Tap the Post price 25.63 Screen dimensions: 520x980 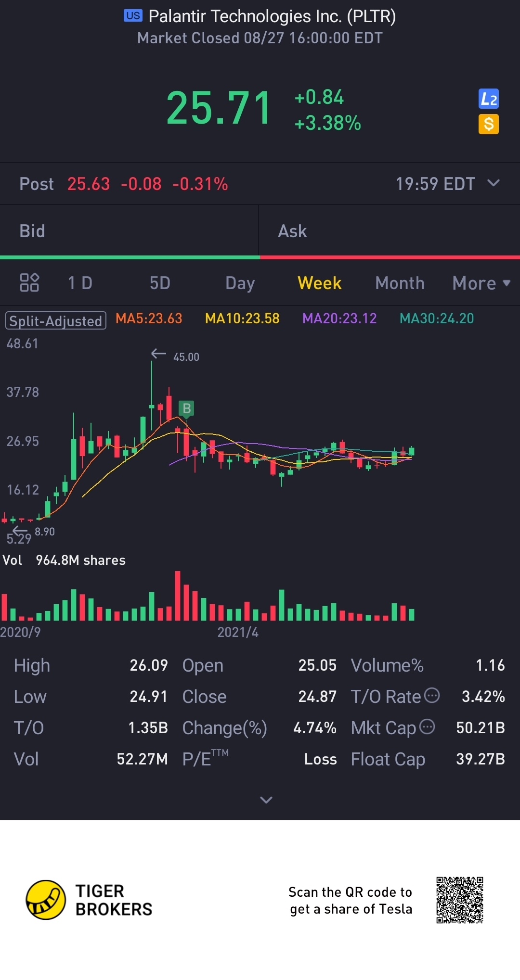[x=89, y=184]
